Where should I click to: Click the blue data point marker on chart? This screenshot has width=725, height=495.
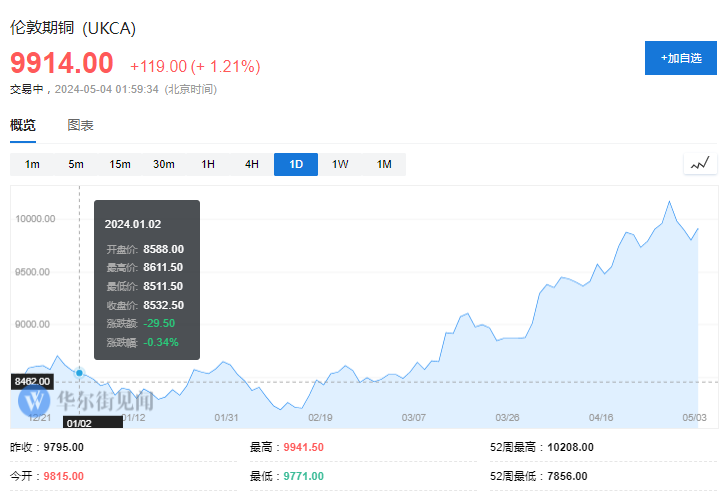pyautogui.click(x=79, y=373)
